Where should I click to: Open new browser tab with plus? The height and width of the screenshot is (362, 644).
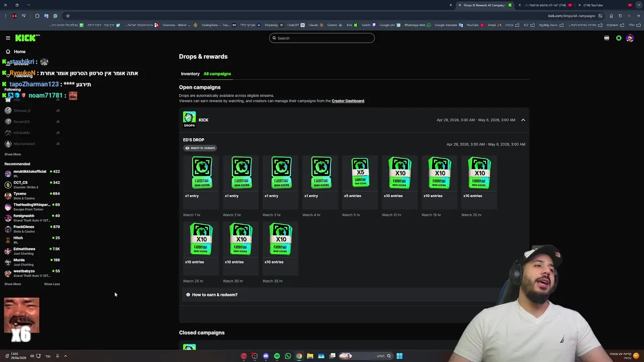click(451, 5)
